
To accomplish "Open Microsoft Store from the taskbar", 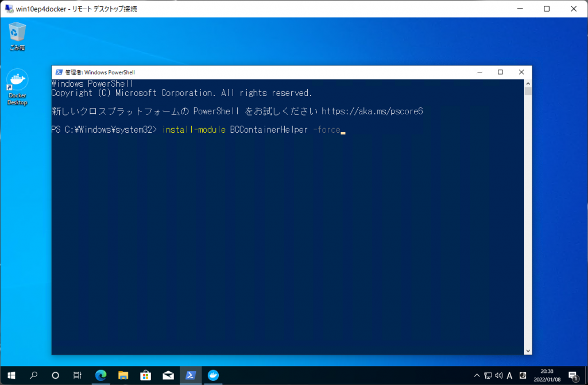I will (x=145, y=375).
